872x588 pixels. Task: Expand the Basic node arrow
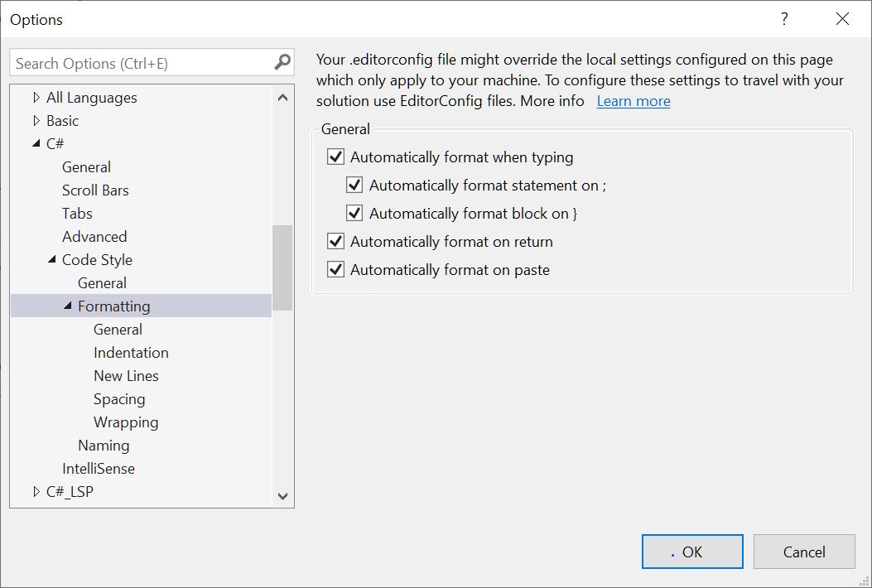[x=36, y=121]
